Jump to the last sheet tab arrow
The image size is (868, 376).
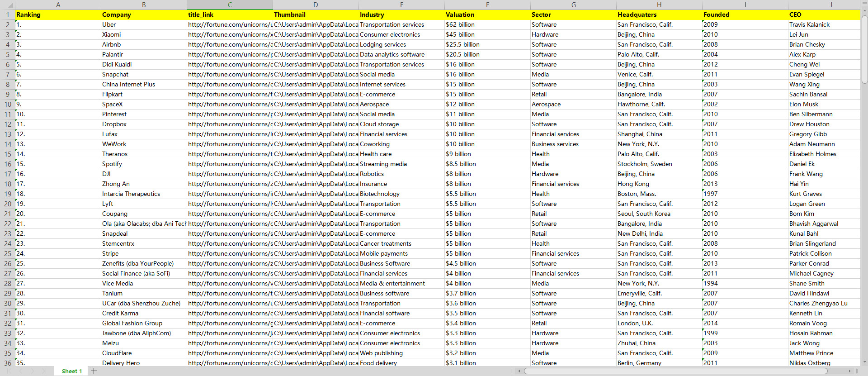click(x=44, y=371)
